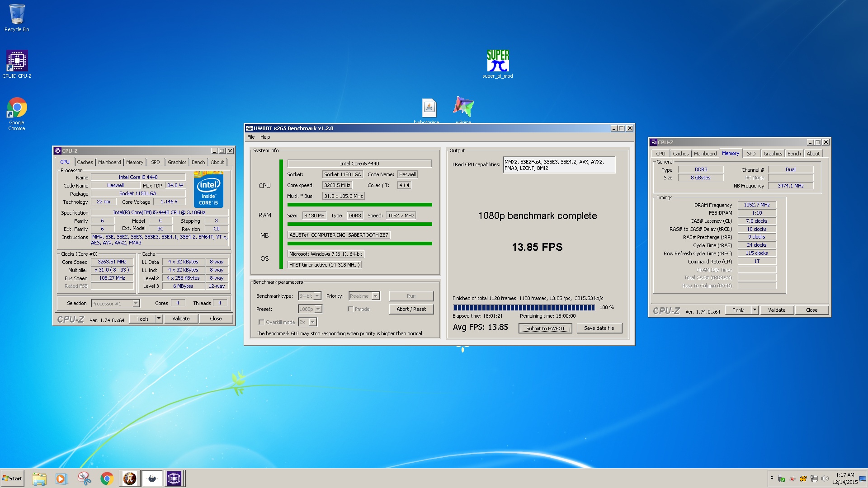Click left CPU-Z window title icon
Screen dimensions: 868x488
pos(58,151)
